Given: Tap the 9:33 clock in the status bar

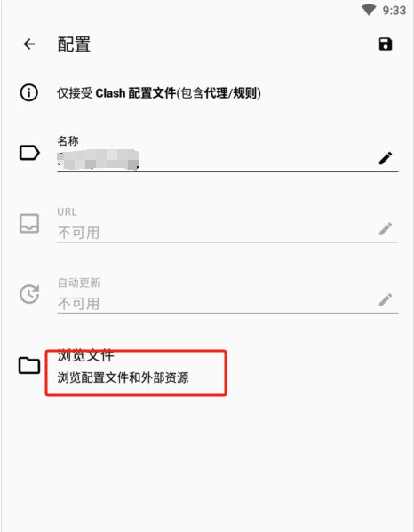Looking at the screenshot, I should pos(394,11).
